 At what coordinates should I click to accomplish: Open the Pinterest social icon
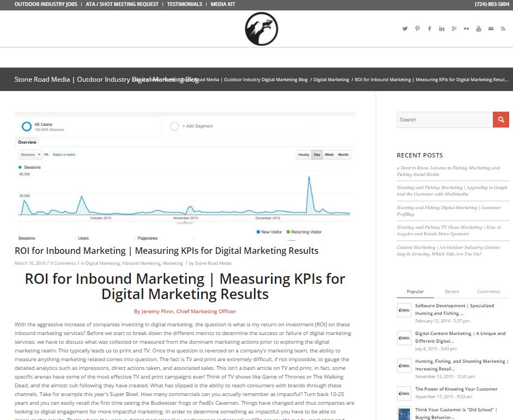point(417,29)
